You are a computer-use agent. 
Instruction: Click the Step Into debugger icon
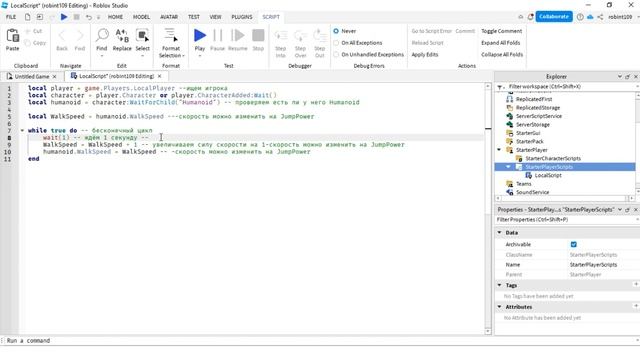[x=281, y=36]
